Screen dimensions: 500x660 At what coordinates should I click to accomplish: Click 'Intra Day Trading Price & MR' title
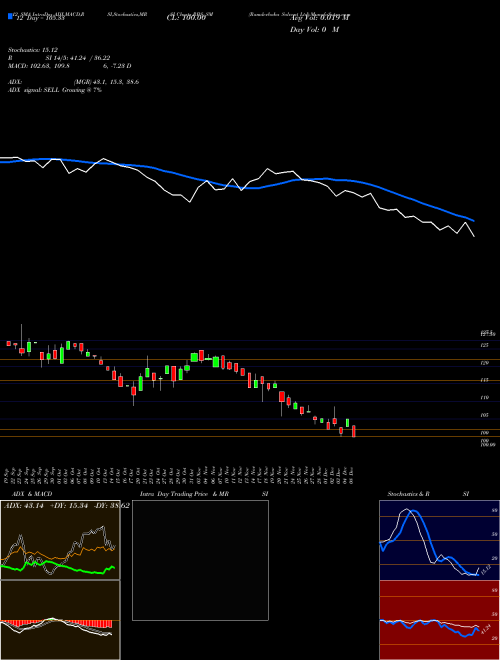(184, 494)
